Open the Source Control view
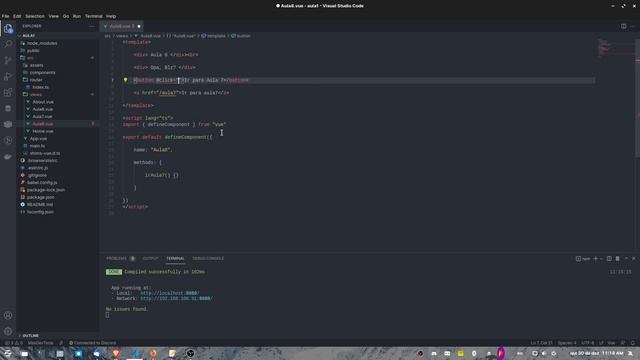The image size is (640, 360). tap(8, 60)
